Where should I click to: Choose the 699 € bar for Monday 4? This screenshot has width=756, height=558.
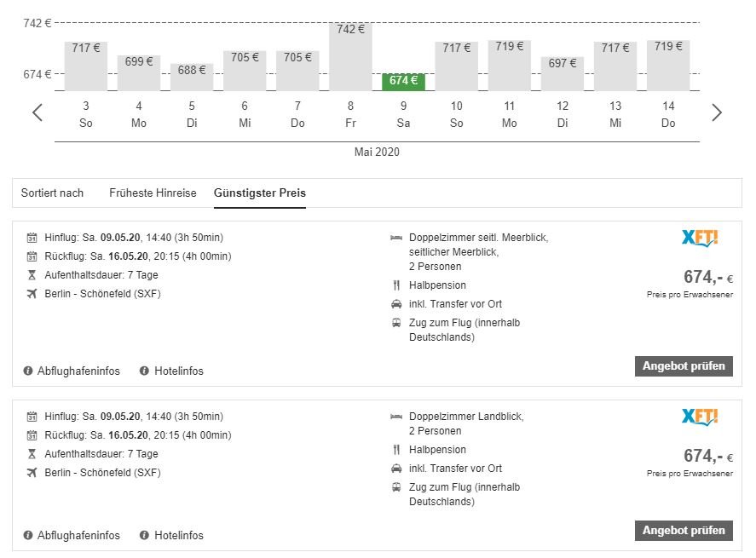pyautogui.click(x=139, y=72)
